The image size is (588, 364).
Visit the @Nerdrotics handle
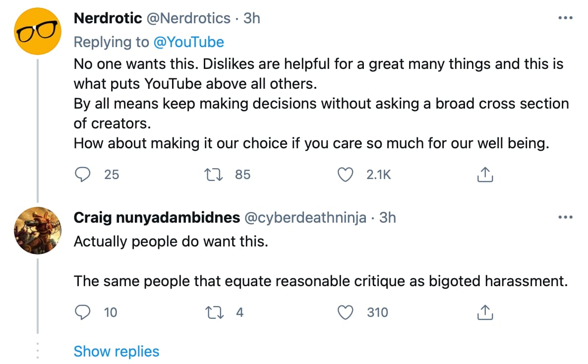point(188,18)
